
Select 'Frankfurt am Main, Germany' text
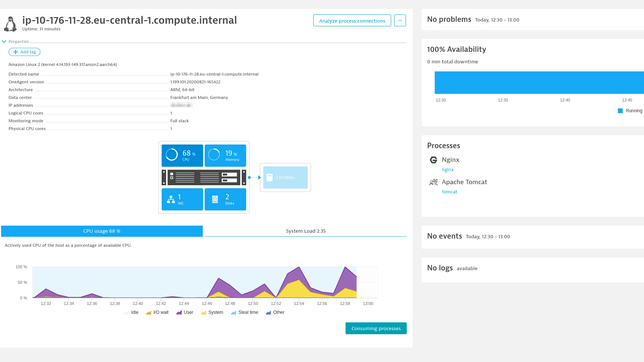coord(199,97)
